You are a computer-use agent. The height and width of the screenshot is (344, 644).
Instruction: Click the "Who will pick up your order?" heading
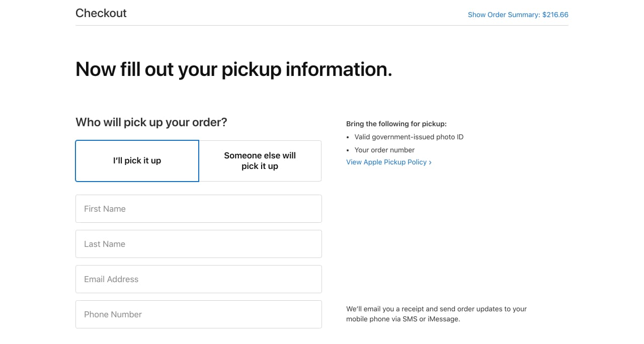(151, 122)
